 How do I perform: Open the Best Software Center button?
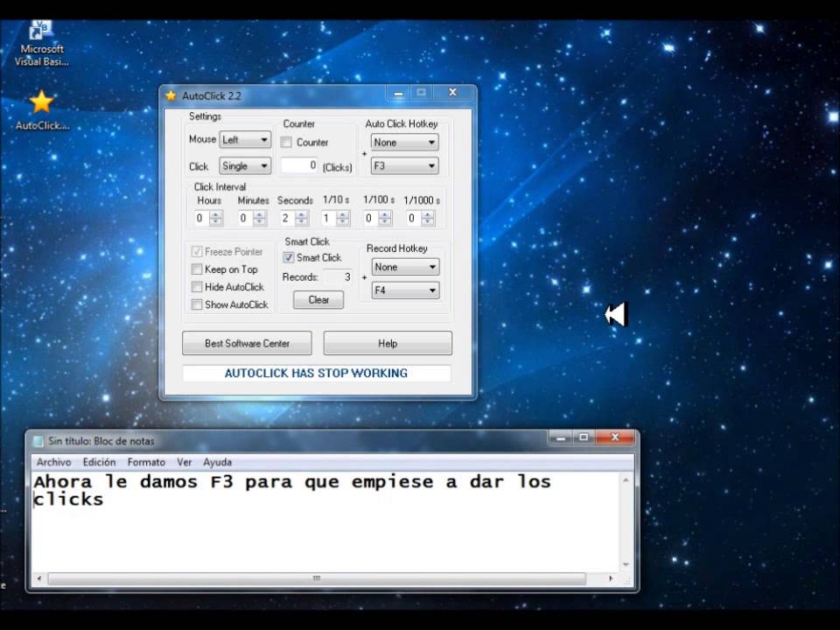coord(247,343)
